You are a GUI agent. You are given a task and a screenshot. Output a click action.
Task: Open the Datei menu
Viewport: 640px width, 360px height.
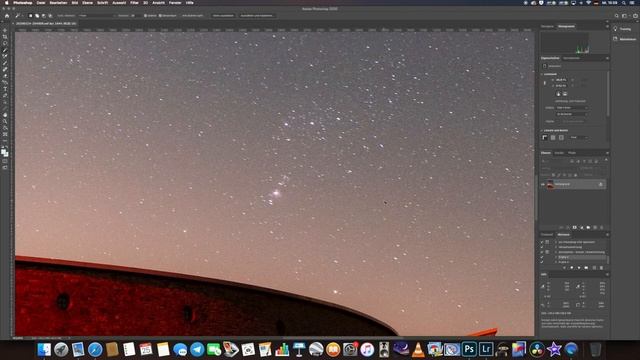41,3
